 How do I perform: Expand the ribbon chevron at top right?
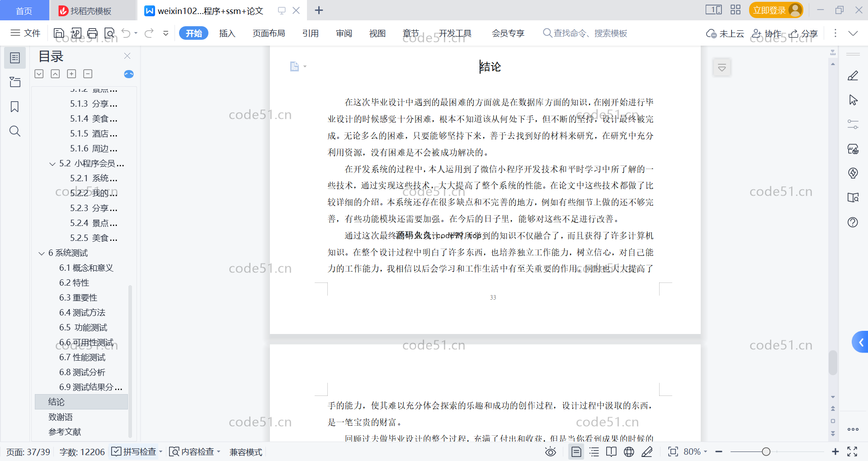tap(853, 33)
